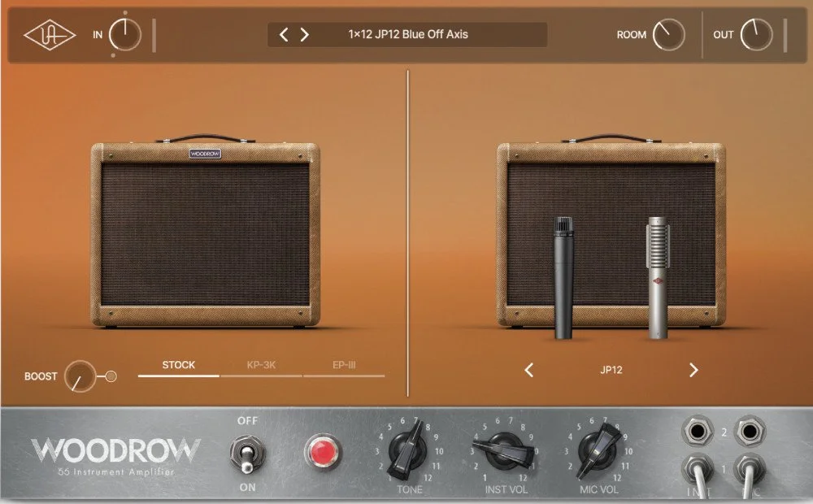Select the silver ribbon microphone

coord(658,278)
